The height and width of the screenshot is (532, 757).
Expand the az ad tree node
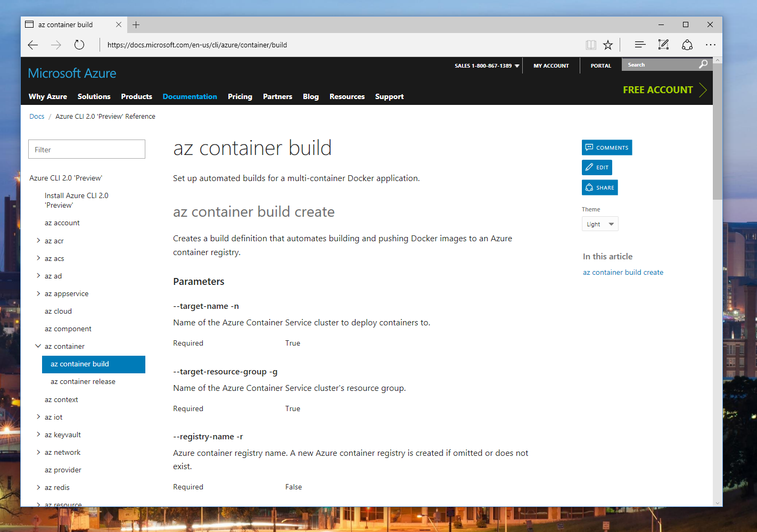(38, 276)
